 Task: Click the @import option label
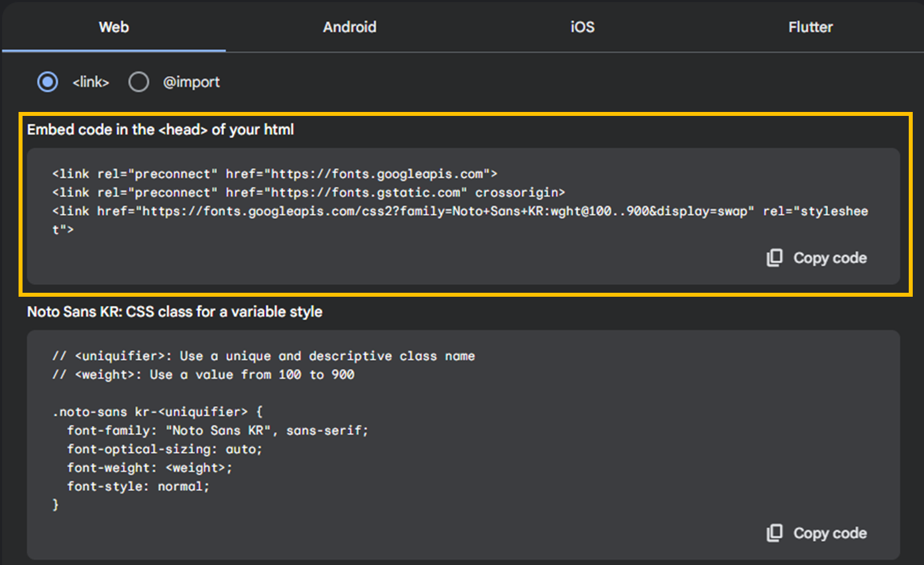[x=191, y=82]
